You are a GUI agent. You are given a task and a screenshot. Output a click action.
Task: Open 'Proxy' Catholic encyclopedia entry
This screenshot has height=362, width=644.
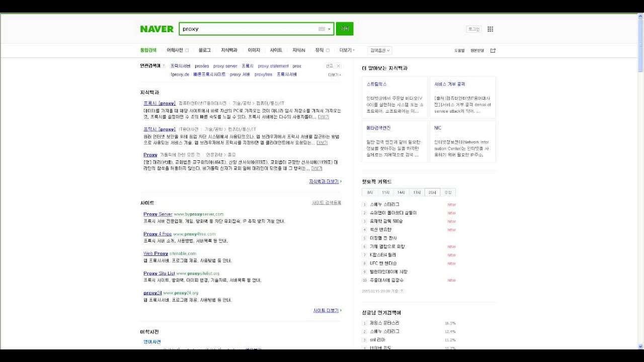[x=150, y=155]
